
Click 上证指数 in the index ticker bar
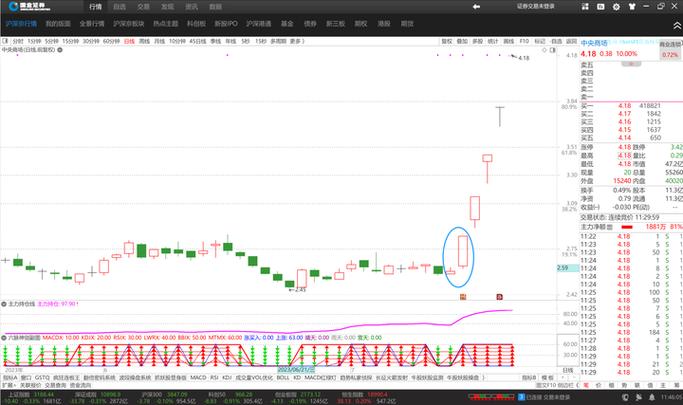[x=18, y=394]
